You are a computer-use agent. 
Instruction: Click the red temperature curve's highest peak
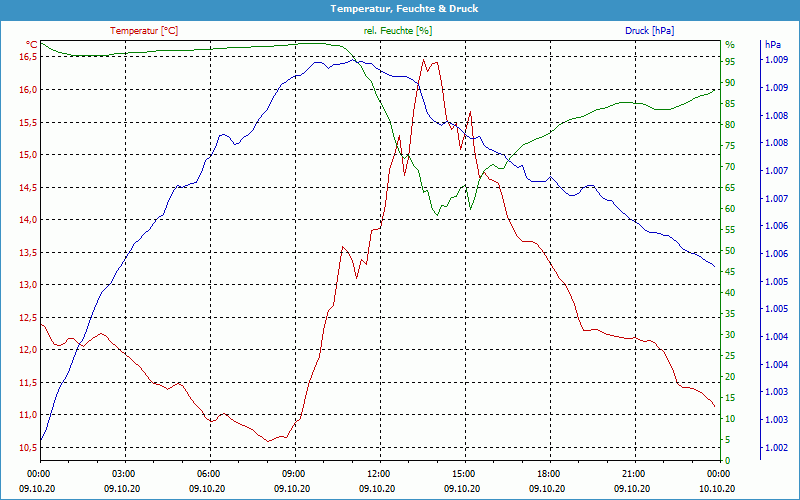point(424,60)
